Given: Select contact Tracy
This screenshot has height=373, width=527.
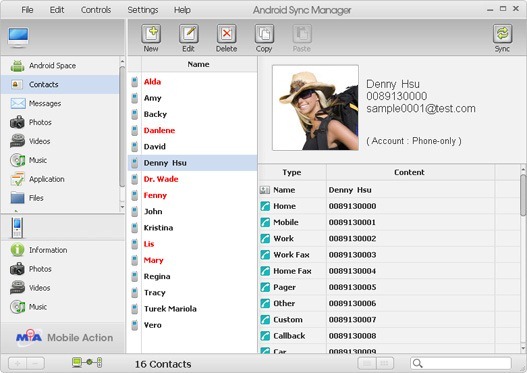Looking at the screenshot, I should [192, 293].
